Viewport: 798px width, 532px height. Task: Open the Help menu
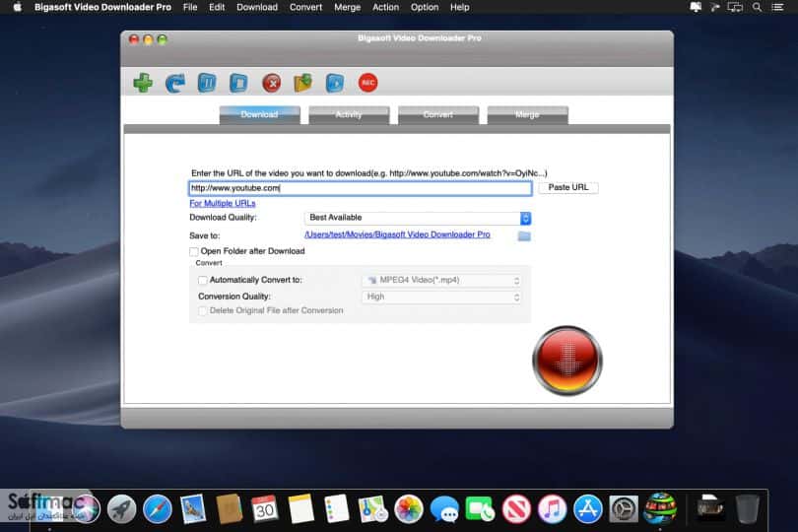pos(459,7)
